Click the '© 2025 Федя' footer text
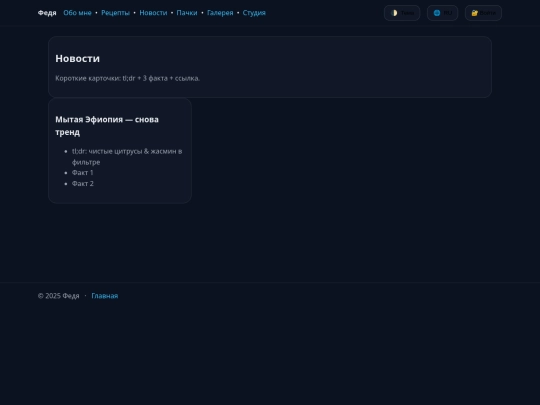The height and width of the screenshot is (405, 540). pos(59,296)
